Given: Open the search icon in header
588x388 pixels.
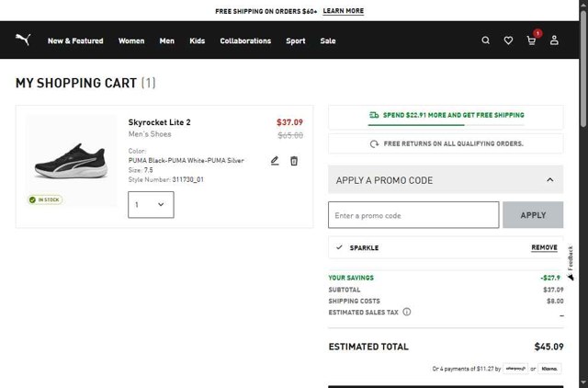Looking at the screenshot, I should tap(486, 40).
